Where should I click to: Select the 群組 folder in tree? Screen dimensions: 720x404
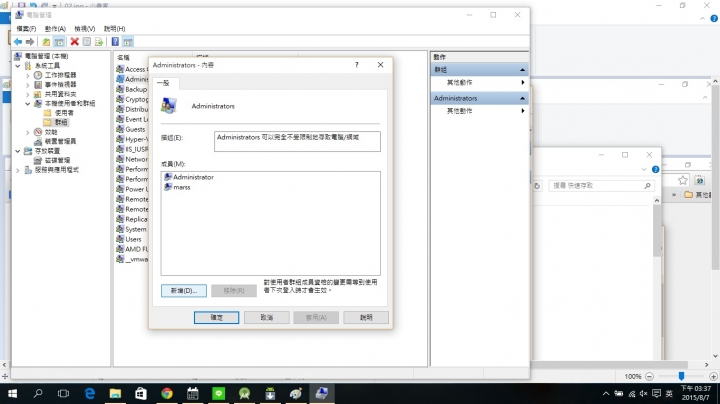[56, 123]
